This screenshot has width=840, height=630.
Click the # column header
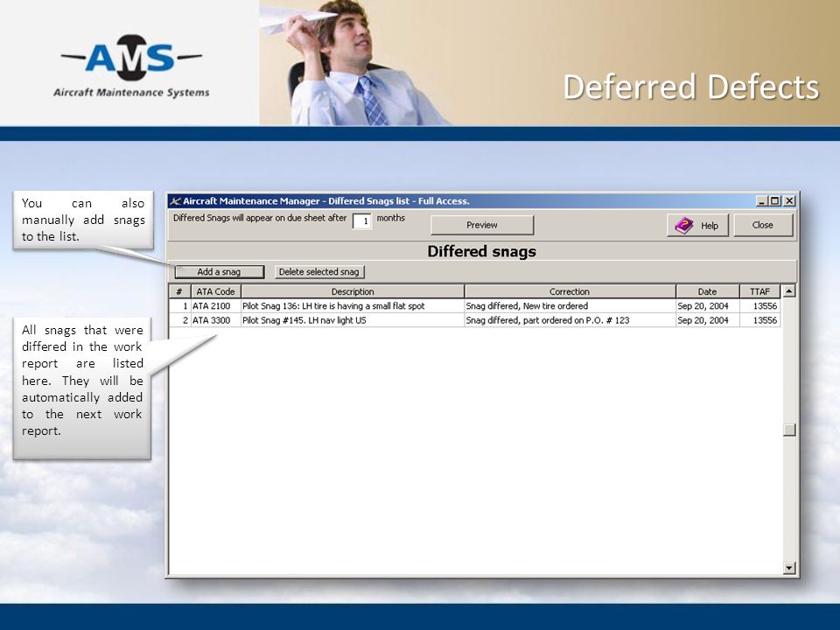pyautogui.click(x=179, y=291)
